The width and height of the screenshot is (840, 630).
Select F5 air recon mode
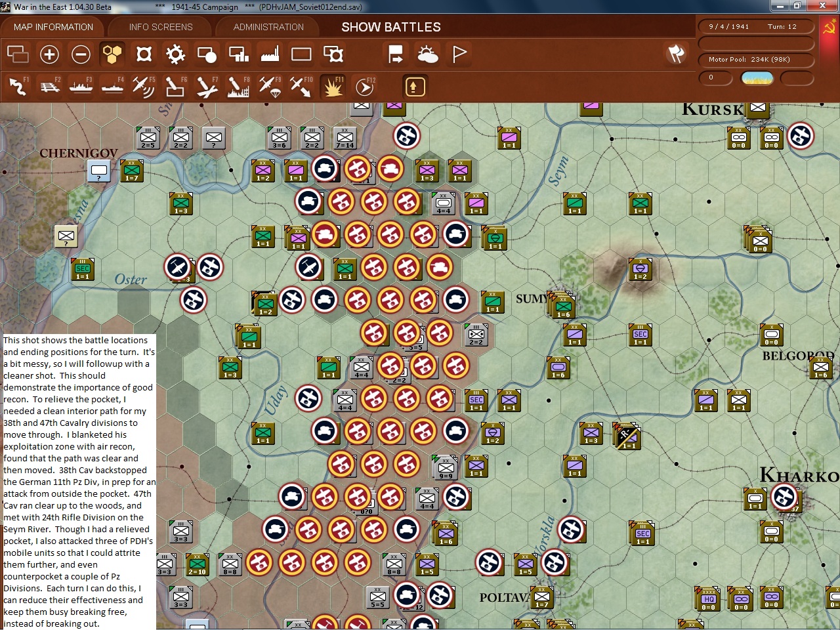coord(144,86)
